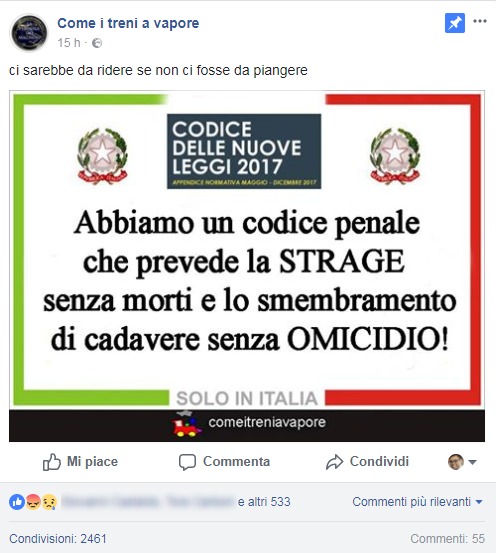Click the thumbs-up Mi piace icon
Screen dimensions: 496x553
[52, 462]
